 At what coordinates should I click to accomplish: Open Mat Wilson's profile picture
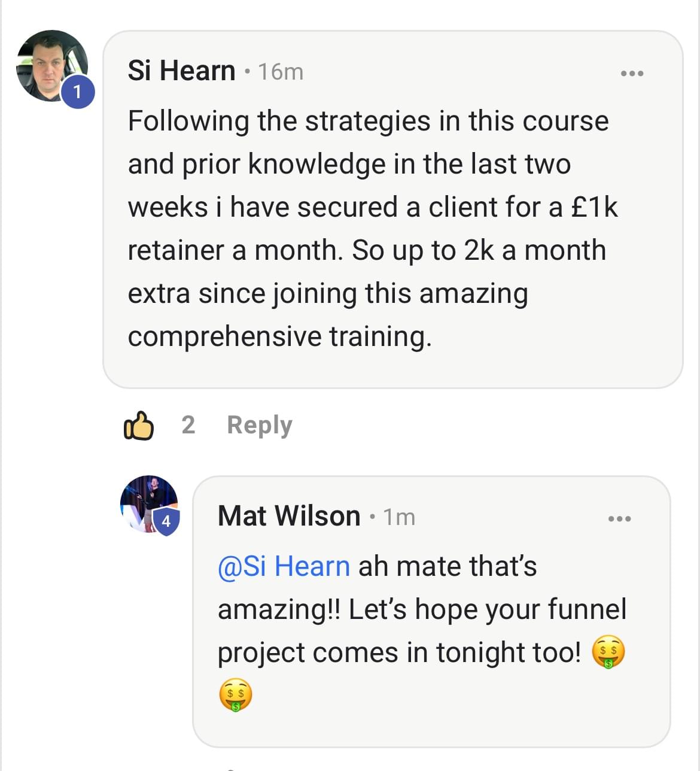click(x=147, y=502)
